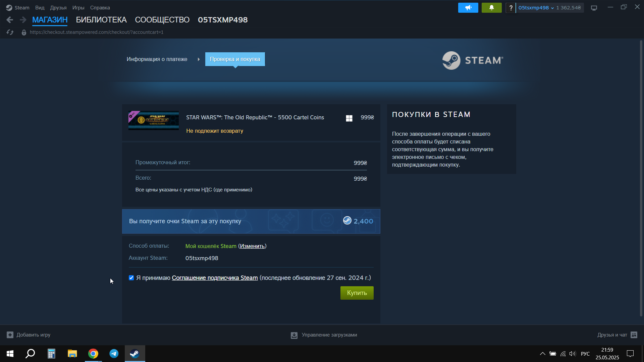
Task: Click the announcements megaphone icon
Action: tap(468, 8)
